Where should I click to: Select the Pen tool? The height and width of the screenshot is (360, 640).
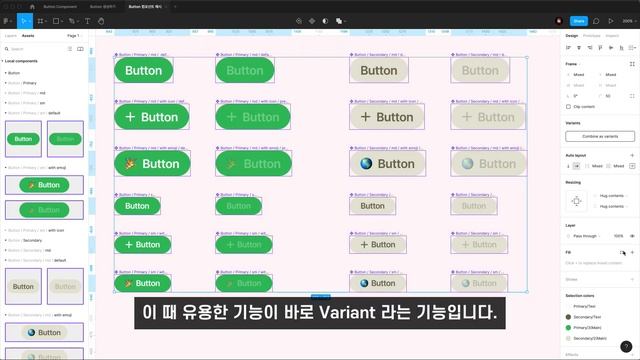click(72, 21)
